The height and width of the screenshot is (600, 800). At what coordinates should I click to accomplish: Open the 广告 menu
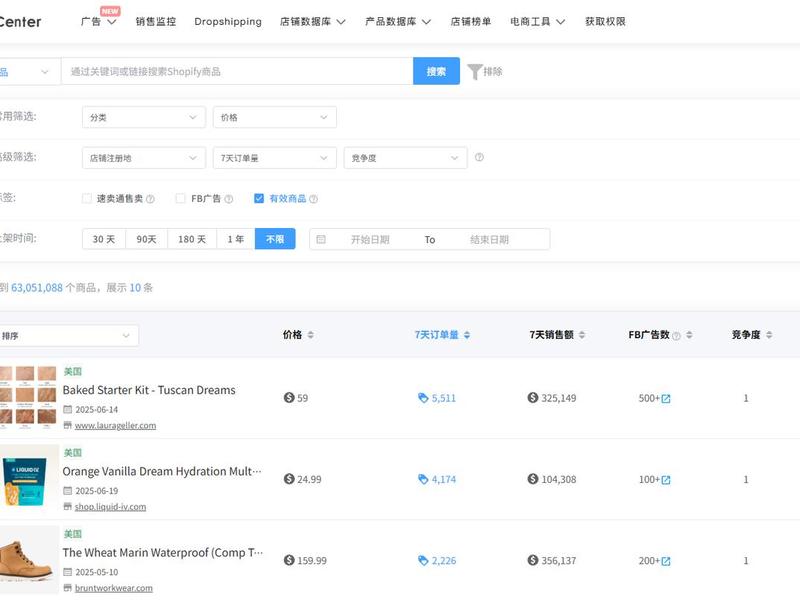(98, 21)
